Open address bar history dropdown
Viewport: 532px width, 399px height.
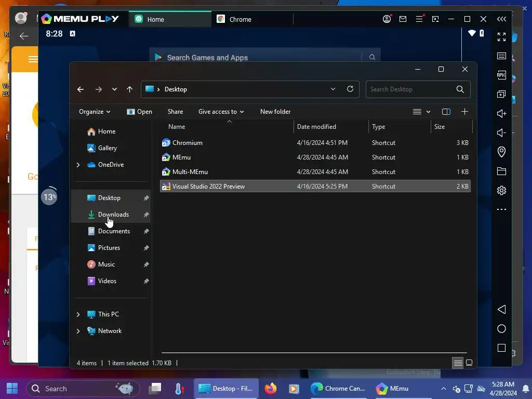(333, 89)
